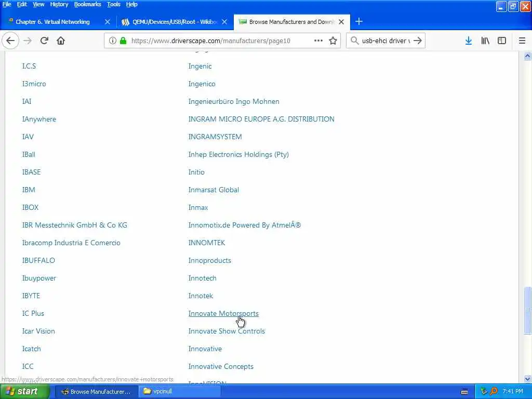
Task: Open the IBall link
Action: click(x=29, y=154)
